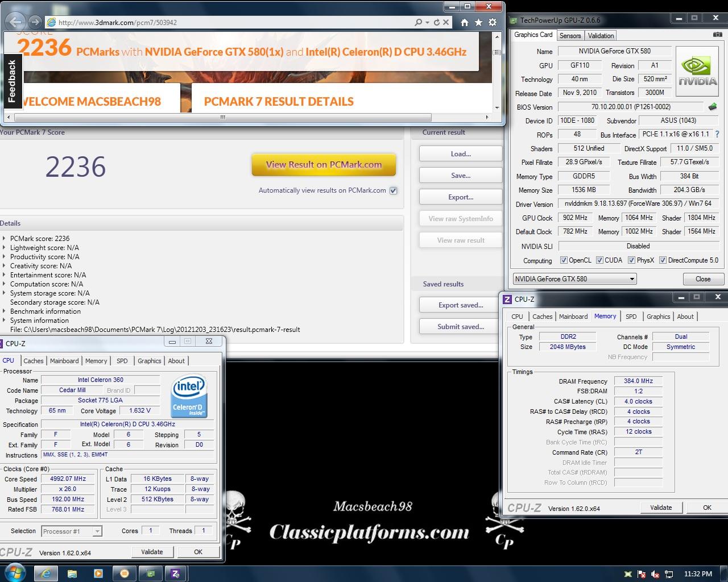Toggle the DirectCompute 5.0 checkbox
The height and width of the screenshot is (582, 728).
(663, 260)
